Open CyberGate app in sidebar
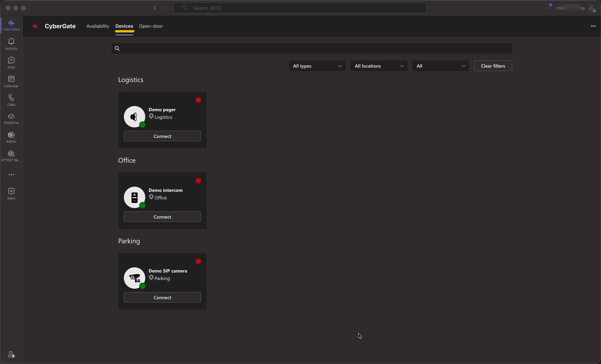Viewport: 601px width, 364px height. pyautogui.click(x=11, y=25)
